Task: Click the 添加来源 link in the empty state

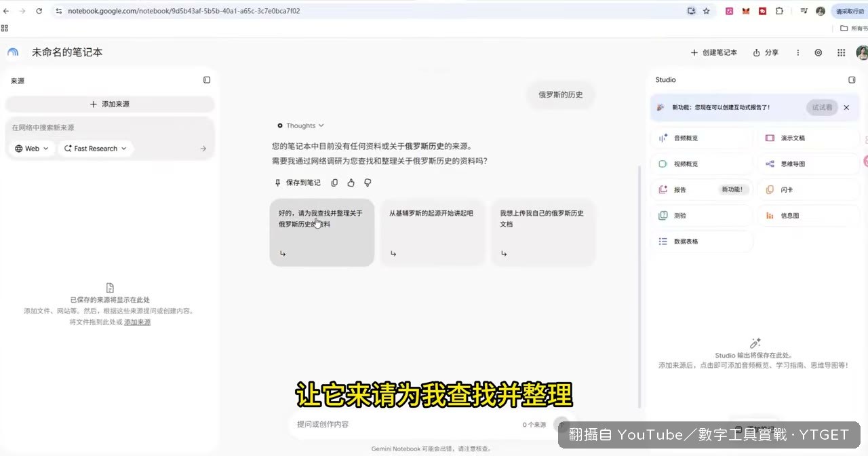Action: point(137,322)
